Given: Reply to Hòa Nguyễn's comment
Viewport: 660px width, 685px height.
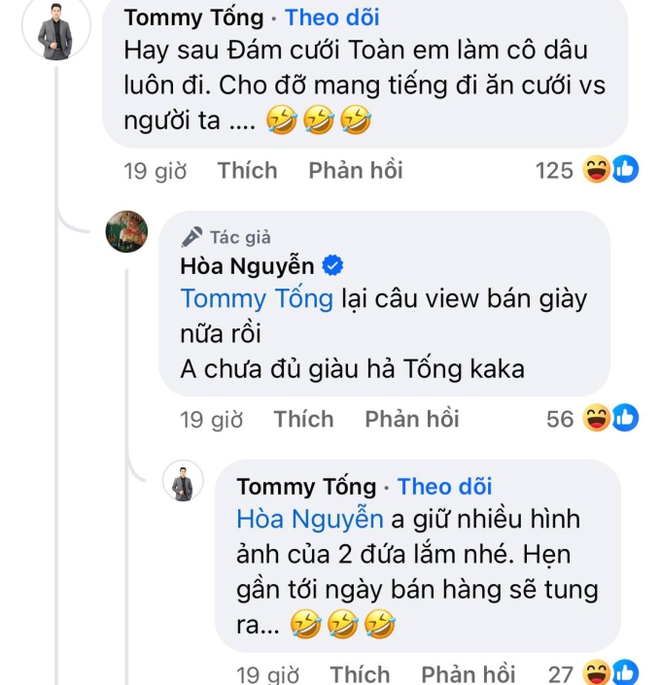Looking at the screenshot, I should (x=411, y=419).
